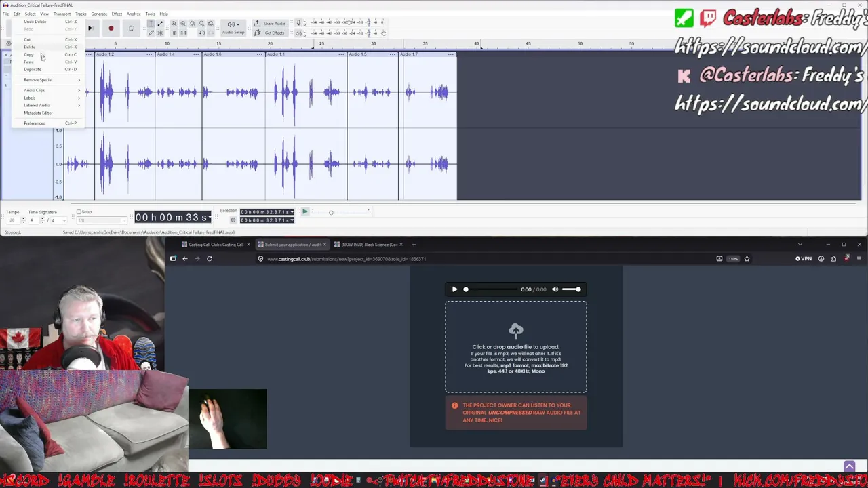Click the Undo arrow icon in toolbar
The height and width of the screenshot is (488, 868).
[x=201, y=33]
